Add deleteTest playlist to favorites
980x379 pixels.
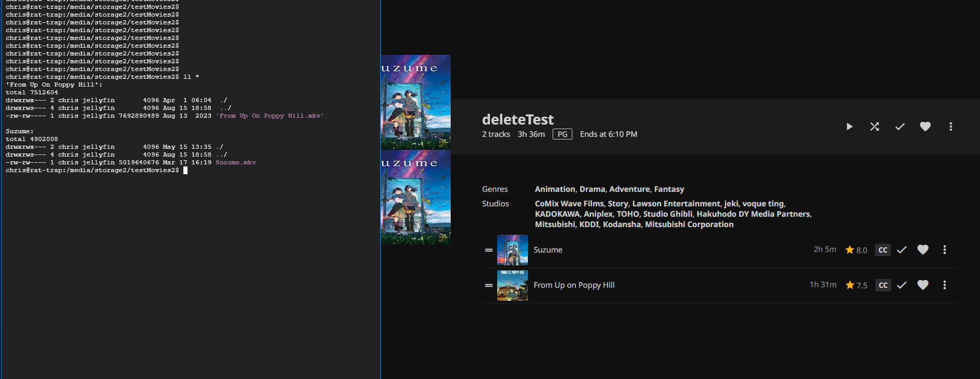coord(925,127)
